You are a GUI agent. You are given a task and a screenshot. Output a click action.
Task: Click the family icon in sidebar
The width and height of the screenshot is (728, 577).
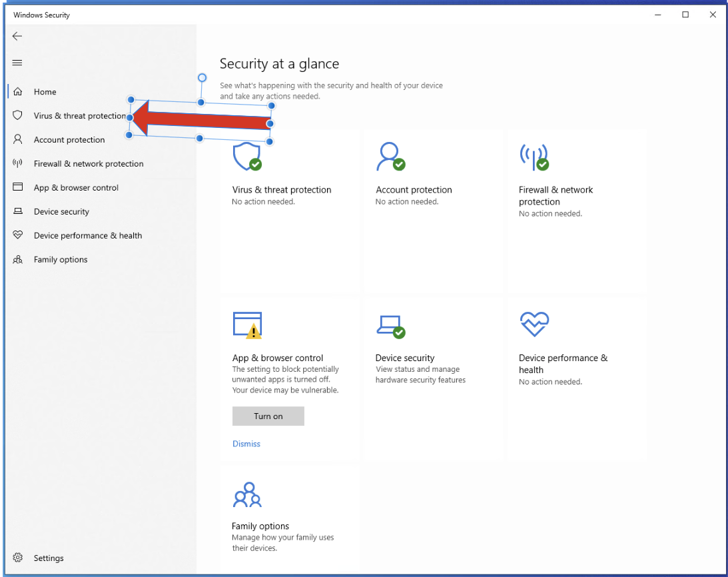pyautogui.click(x=17, y=259)
